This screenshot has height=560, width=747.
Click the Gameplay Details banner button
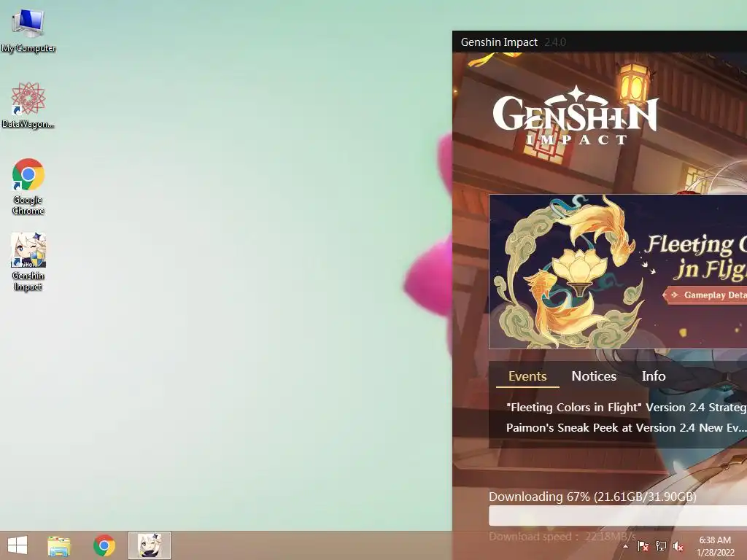pyautogui.click(x=705, y=295)
